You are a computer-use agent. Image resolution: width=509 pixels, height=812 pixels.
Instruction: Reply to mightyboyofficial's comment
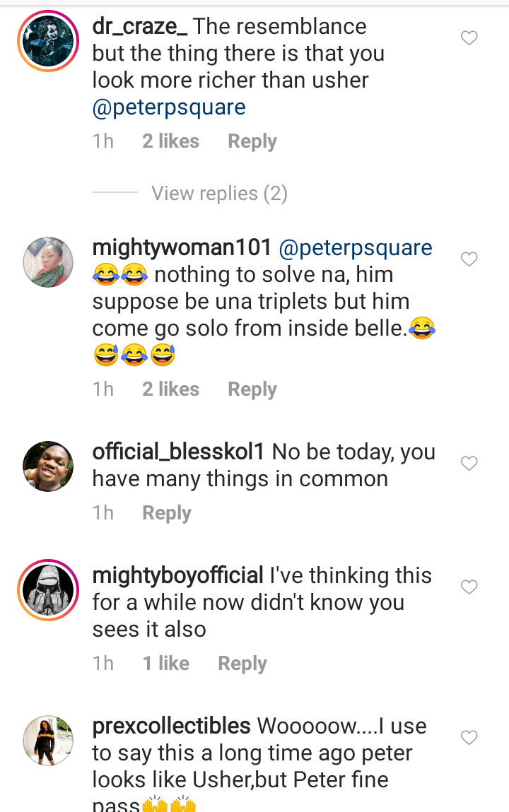(242, 664)
